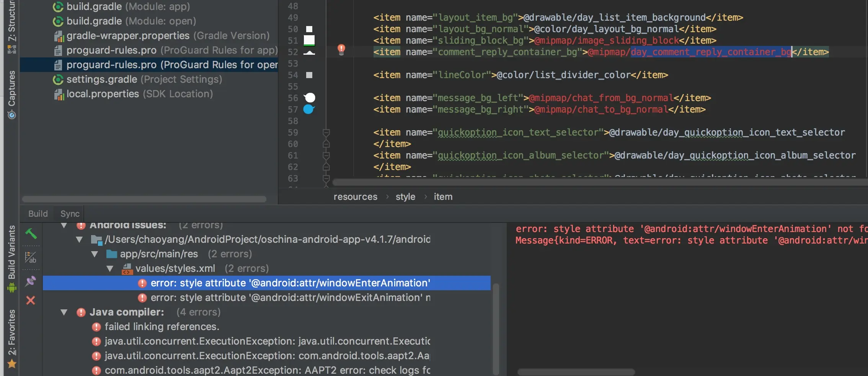Image resolution: width=868 pixels, height=376 pixels.
Task: Select proguard-rules.pro for app
Action: click(x=171, y=50)
